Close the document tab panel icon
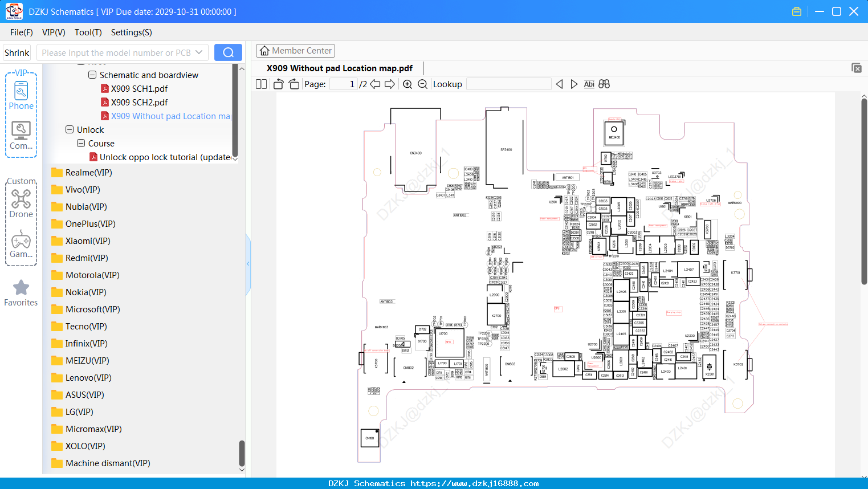868x489 pixels. coord(857,68)
